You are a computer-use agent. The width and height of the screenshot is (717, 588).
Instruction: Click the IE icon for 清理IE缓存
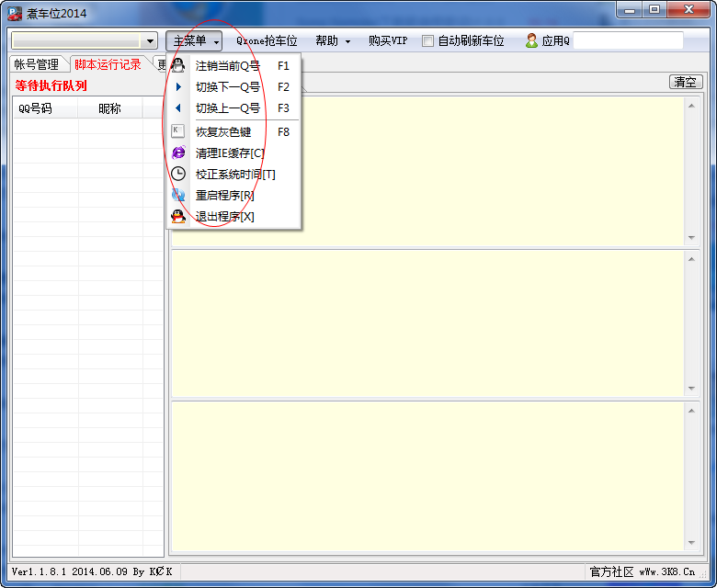tap(178, 153)
